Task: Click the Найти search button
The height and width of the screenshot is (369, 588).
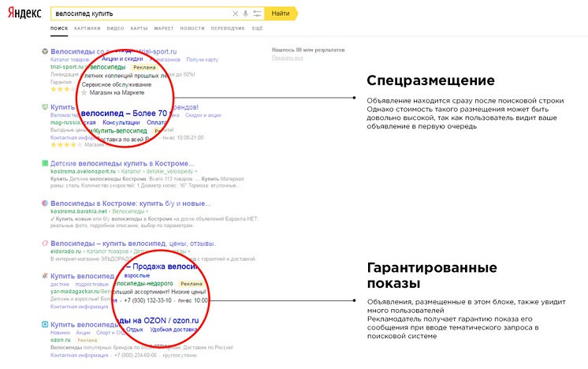Action: tap(281, 13)
